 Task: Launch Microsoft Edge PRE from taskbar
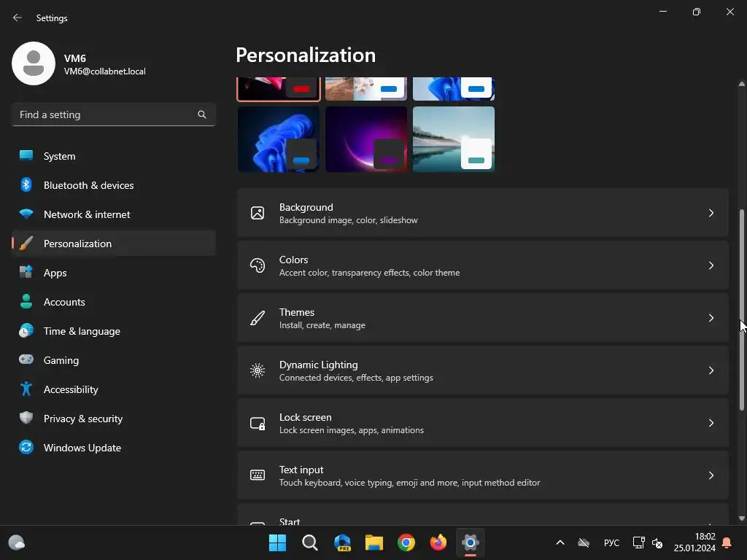(x=342, y=542)
